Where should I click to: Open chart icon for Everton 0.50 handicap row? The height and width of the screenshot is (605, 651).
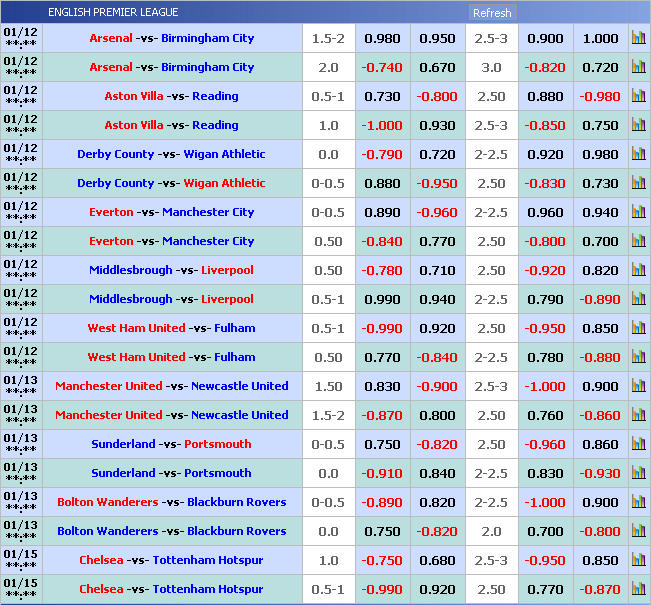tap(638, 241)
